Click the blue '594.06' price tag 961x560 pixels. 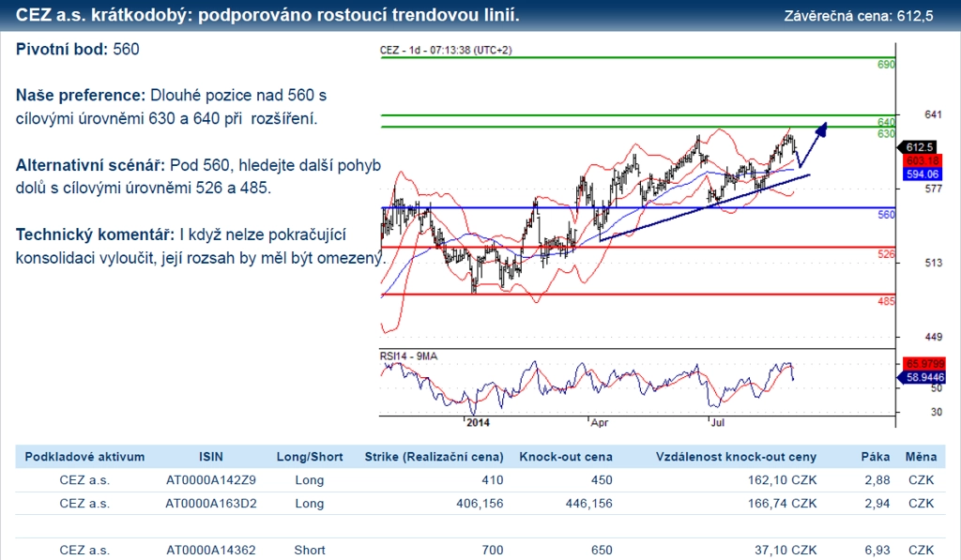922,174
